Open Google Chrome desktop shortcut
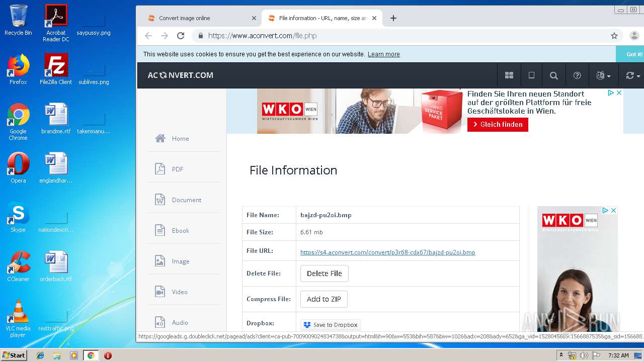Image resolution: width=644 pixels, height=362 pixels. click(x=18, y=122)
